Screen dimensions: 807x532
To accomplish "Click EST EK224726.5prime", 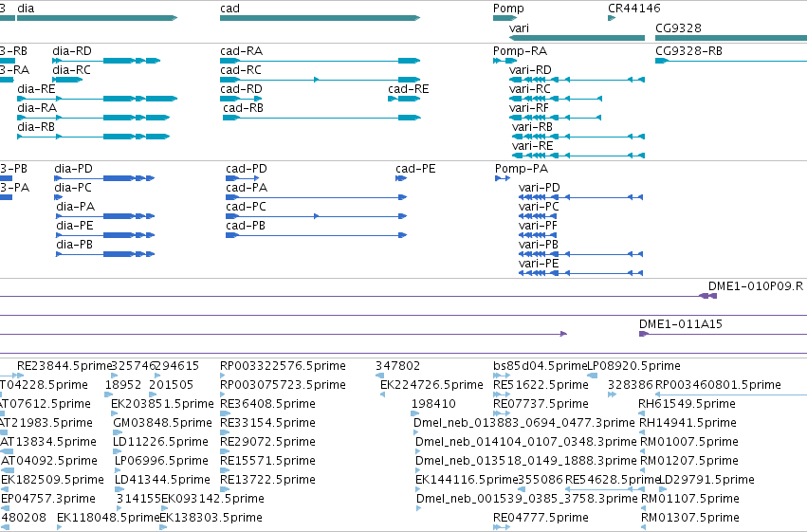I will tap(431, 385).
